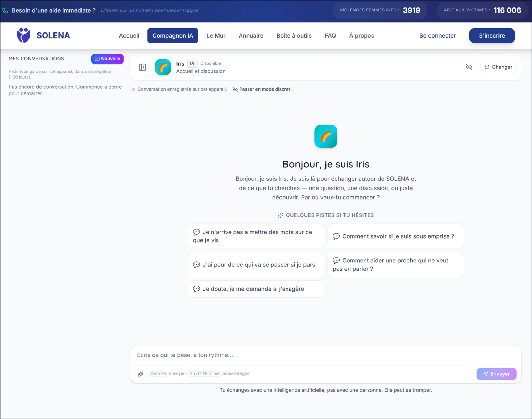The width and height of the screenshot is (532, 419).
Task: Select 'Comment aider une proche' suggestion
Action: 395,265
